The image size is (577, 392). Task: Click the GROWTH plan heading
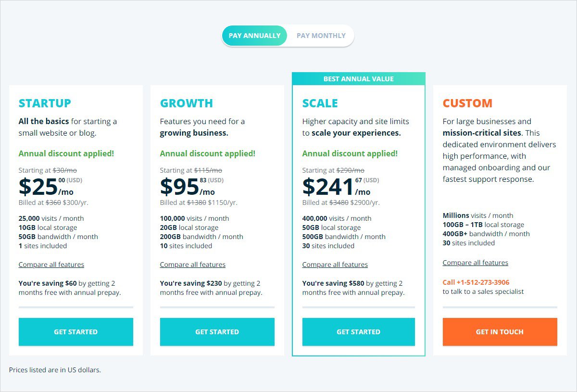pyautogui.click(x=187, y=103)
